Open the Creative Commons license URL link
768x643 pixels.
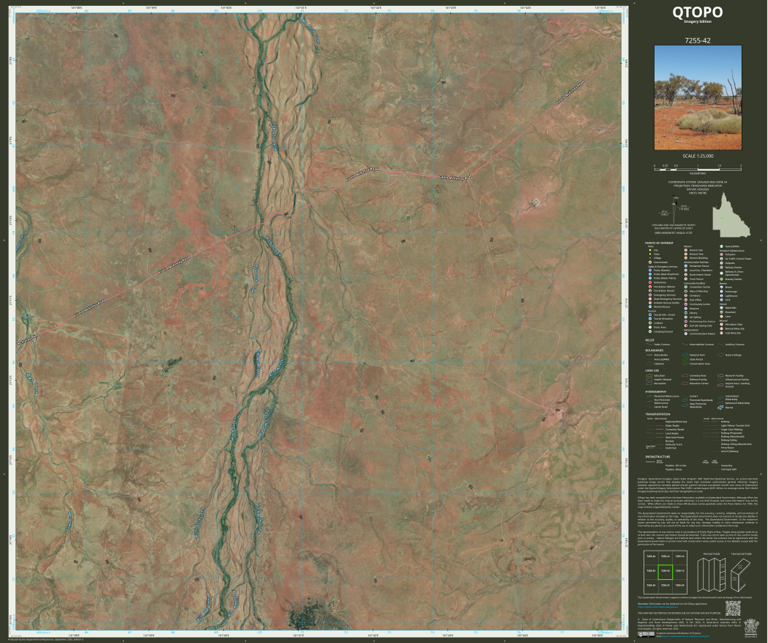(x=685, y=636)
